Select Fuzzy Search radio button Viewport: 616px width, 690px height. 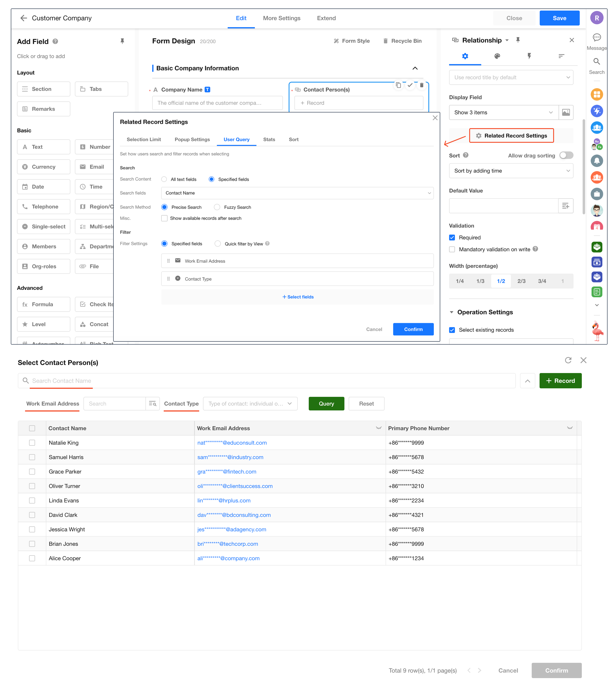(217, 207)
